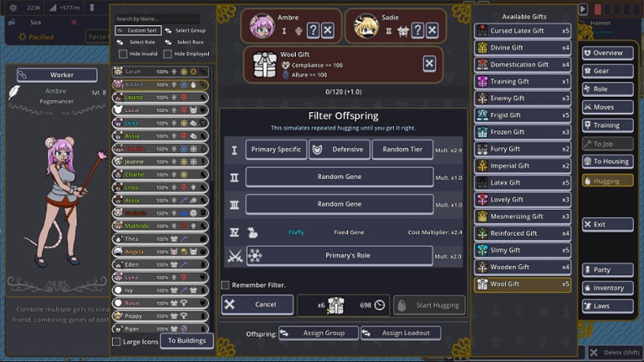Toggle the Hide Employed checkbox
Image resolution: width=644 pixels, height=362 pixels.
(x=168, y=54)
